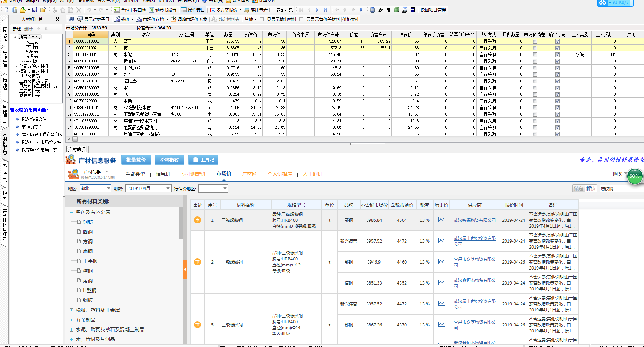Open 工具箱 toolbox button

[203, 160]
